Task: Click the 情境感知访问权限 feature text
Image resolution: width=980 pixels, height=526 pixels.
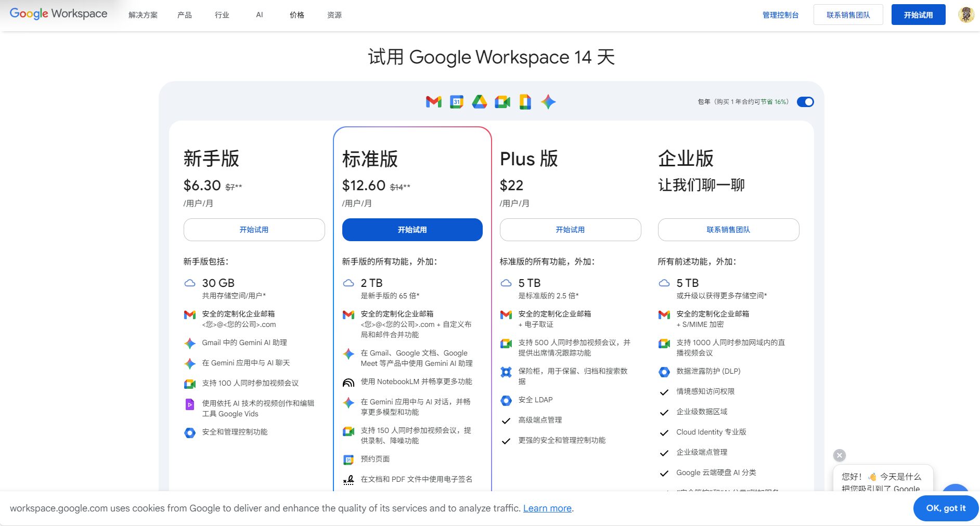Action: click(705, 391)
